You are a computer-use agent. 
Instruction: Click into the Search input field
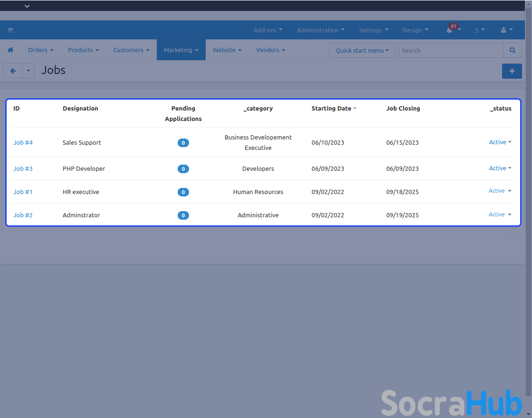(x=450, y=50)
